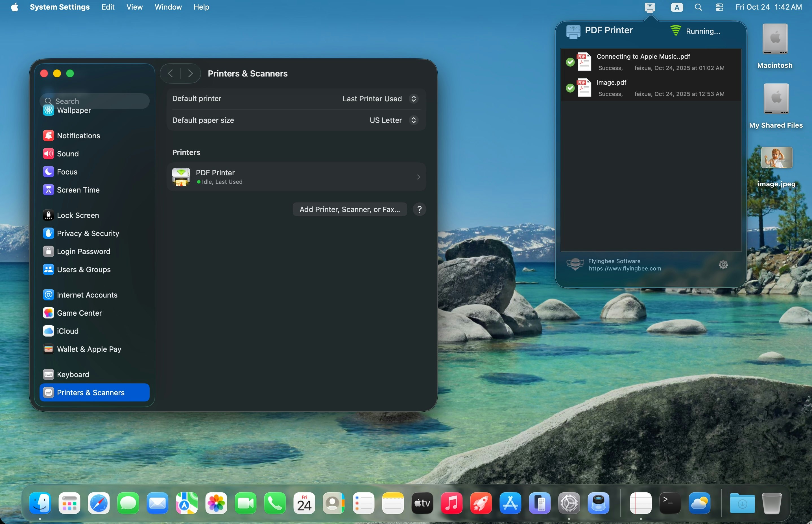The width and height of the screenshot is (812, 524).
Task: Open the Window menu
Action: (x=168, y=7)
